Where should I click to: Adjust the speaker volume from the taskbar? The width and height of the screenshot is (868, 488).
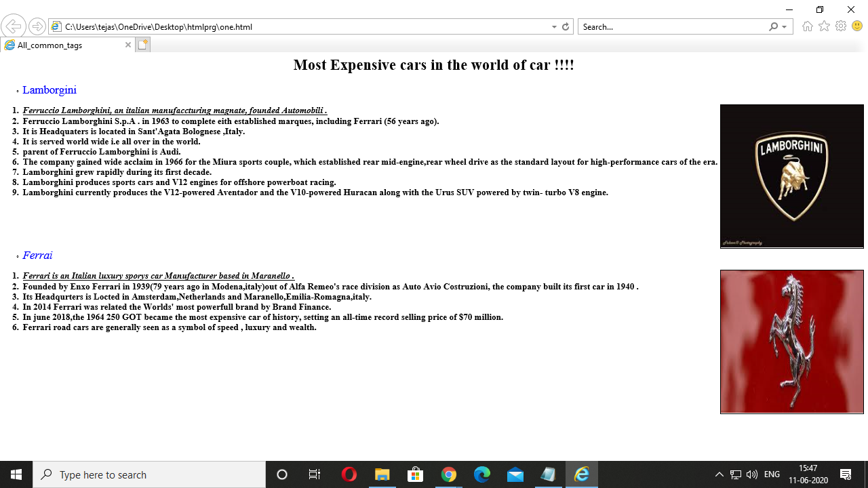point(753,474)
